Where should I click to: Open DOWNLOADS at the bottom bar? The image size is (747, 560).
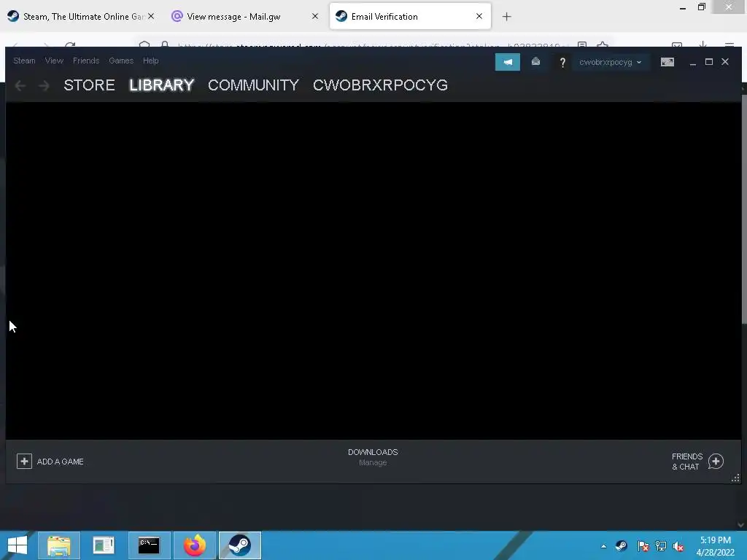click(373, 452)
